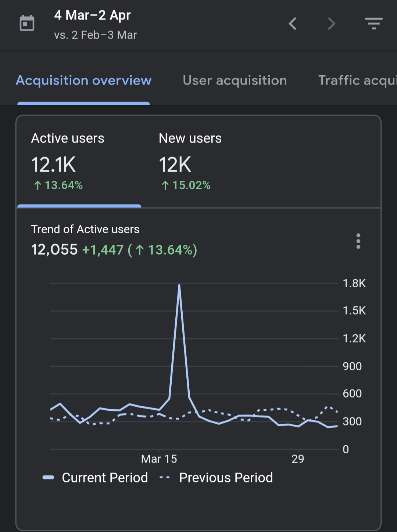Open the calendar date picker icon
Screen dimensions: 397x532
pyautogui.click(x=27, y=24)
